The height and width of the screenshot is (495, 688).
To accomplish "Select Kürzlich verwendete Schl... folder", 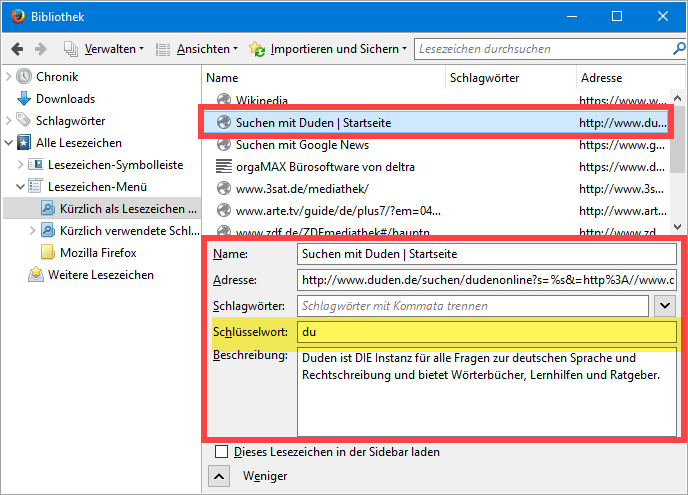I will 130,230.
